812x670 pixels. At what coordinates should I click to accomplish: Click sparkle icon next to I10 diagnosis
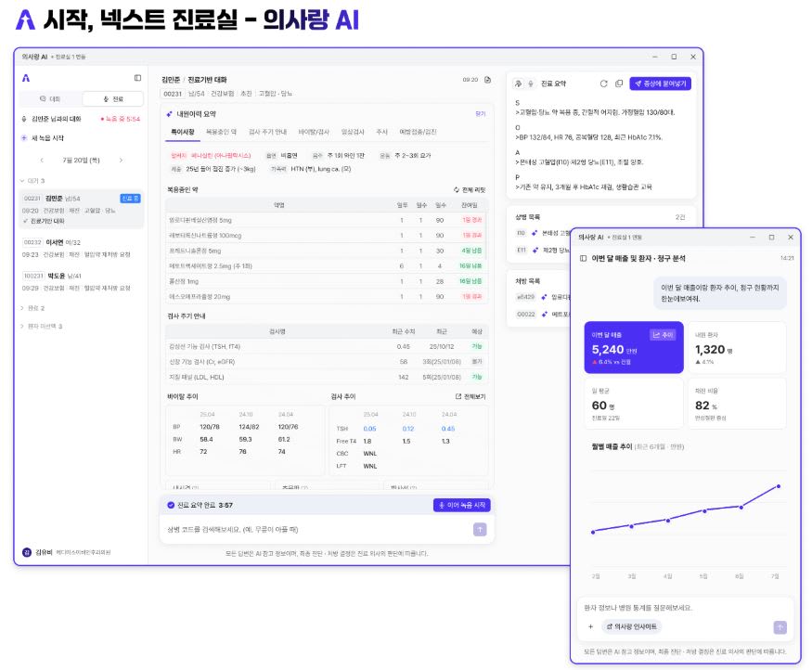pyautogui.click(x=535, y=234)
